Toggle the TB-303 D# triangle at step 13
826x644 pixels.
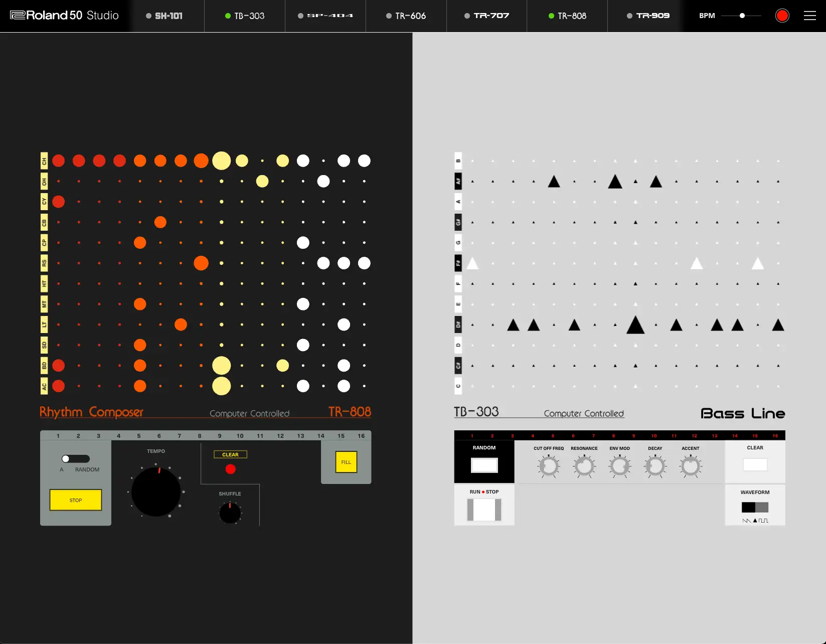pos(717,325)
